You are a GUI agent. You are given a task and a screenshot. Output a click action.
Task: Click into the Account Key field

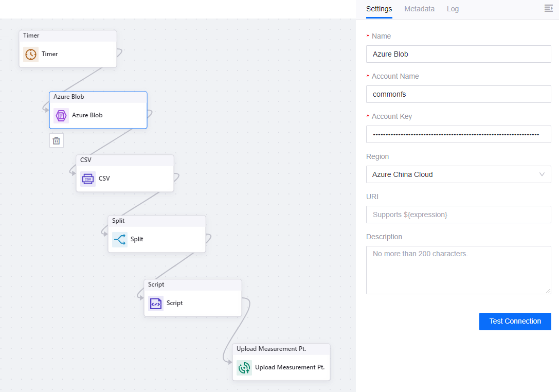click(x=458, y=134)
